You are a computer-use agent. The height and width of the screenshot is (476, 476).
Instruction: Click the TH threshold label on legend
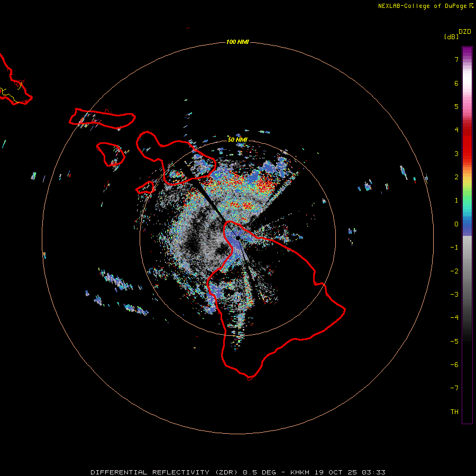click(x=454, y=412)
